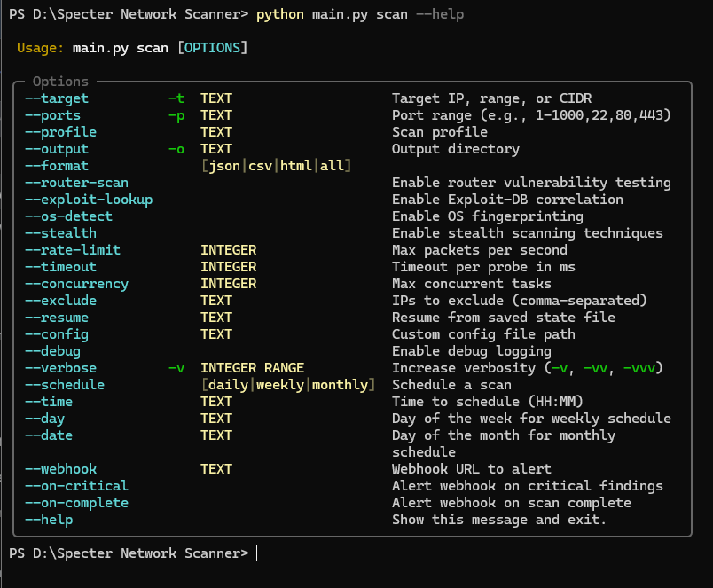Image resolution: width=713 pixels, height=588 pixels.
Task: Click the 'Output directory' description
Action: pos(456,149)
